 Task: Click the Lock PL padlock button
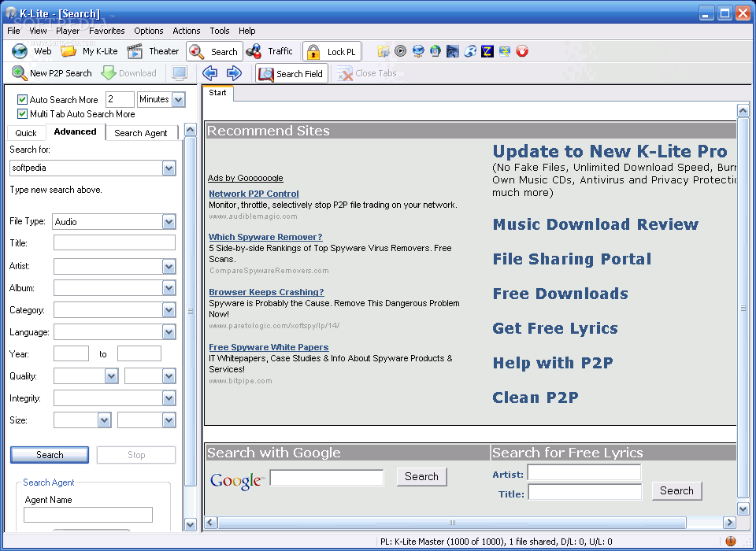332,52
